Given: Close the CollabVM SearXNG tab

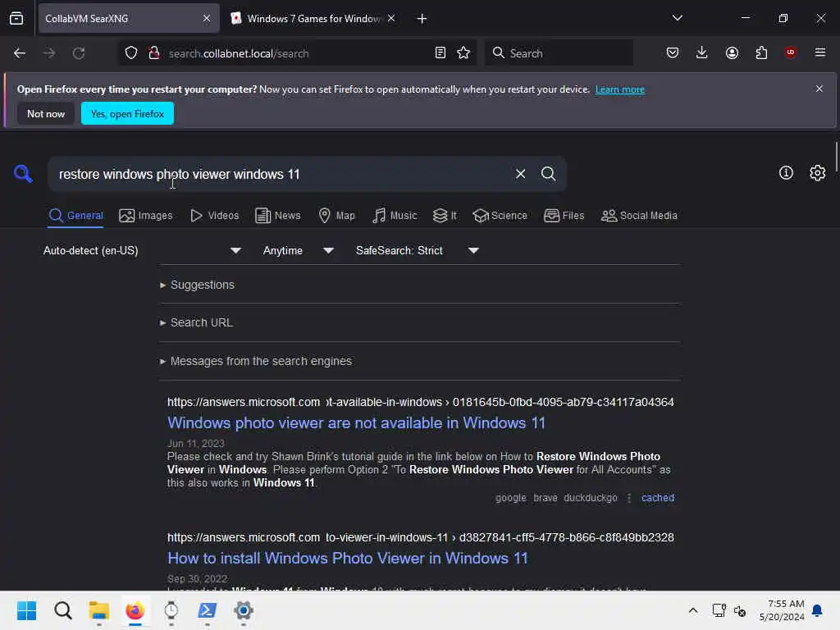Looking at the screenshot, I should [x=207, y=18].
